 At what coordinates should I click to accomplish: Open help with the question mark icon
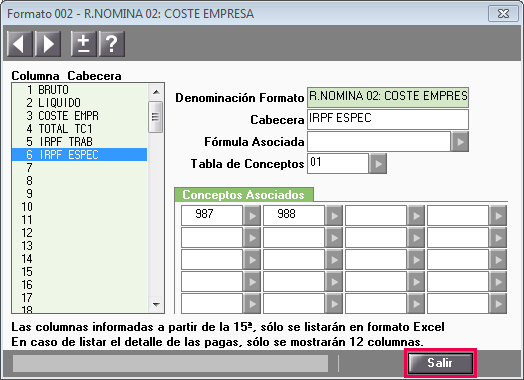(112, 44)
